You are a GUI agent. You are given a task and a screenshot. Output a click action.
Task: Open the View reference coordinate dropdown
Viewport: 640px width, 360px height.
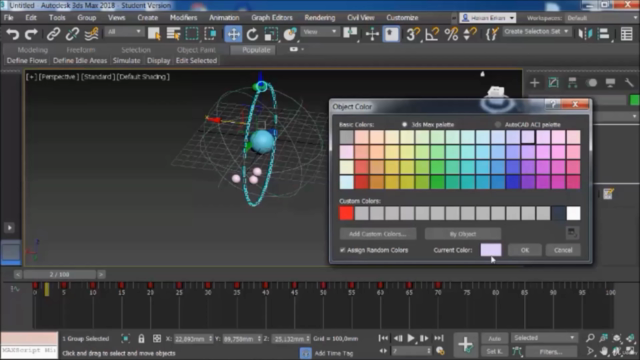(x=320, y=32)
